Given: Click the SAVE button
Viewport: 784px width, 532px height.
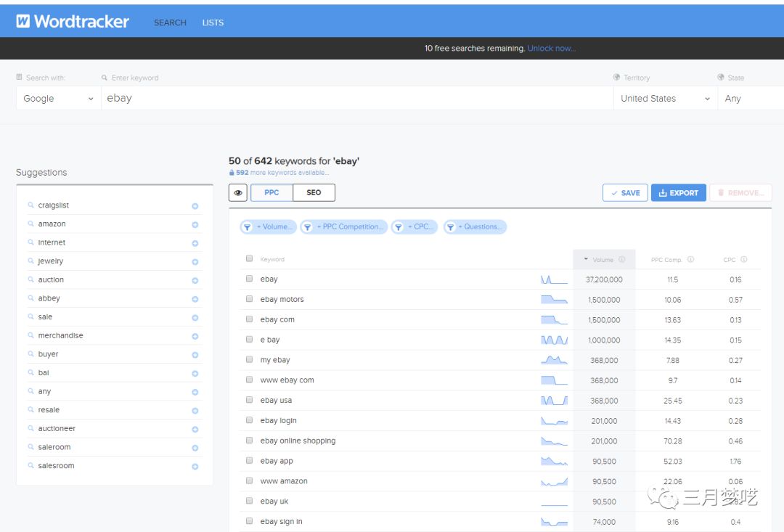Looking at the screenshot, I should coord(625,193).
